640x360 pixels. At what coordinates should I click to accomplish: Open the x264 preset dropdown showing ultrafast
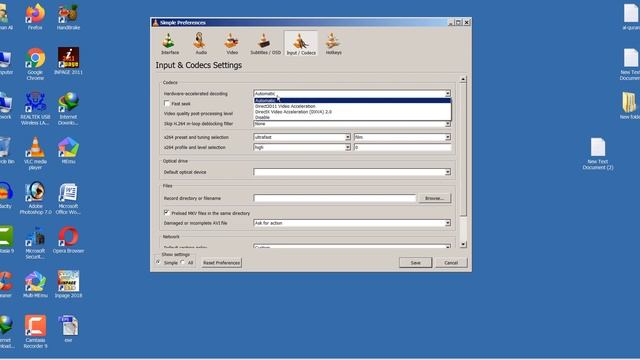click(302, 137)
